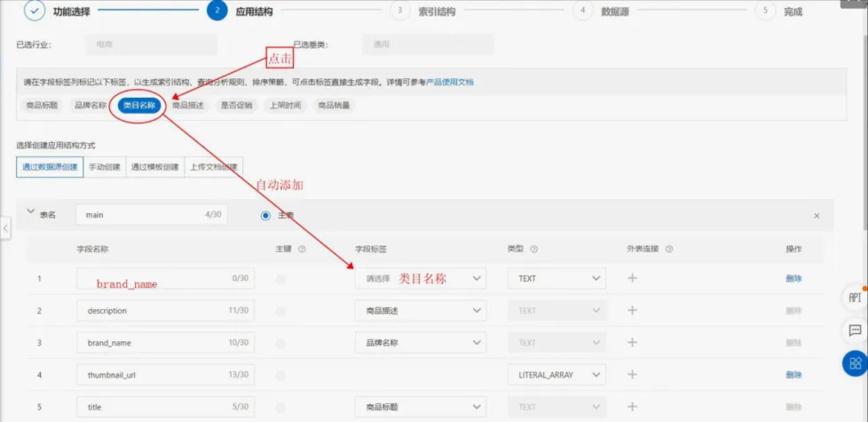Screen dimensions: 868x422
Task: Click the 类目名称 tag pill
Action: pos(139,105)
